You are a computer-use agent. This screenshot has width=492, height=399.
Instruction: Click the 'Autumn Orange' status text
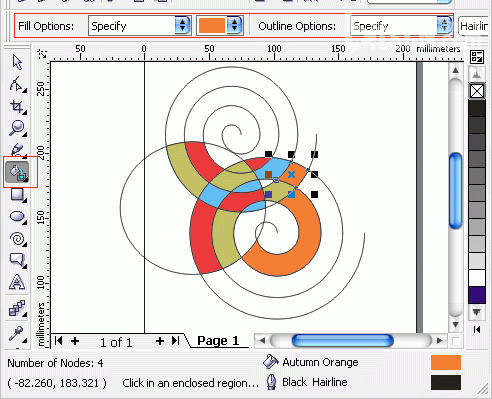point(320,362)
